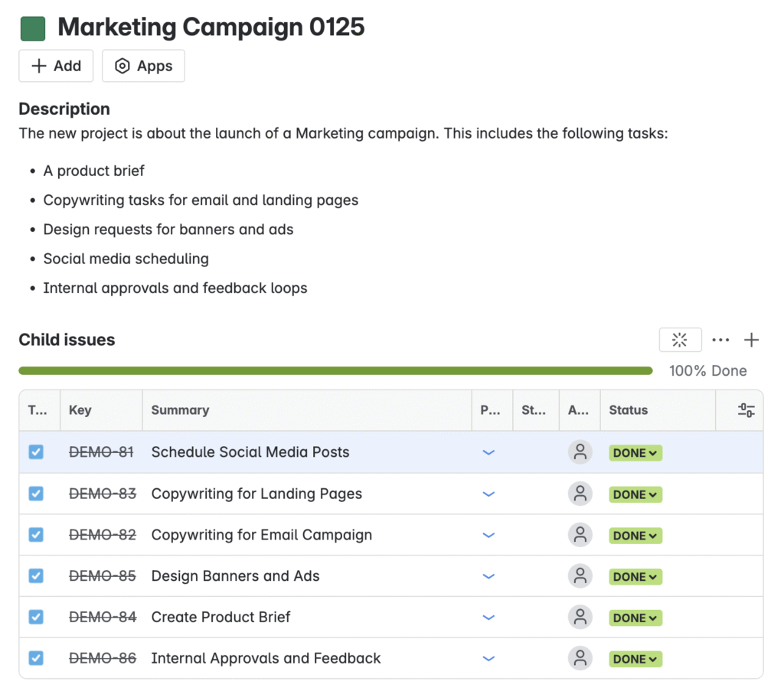Click assignee avatar for DEMO-81

tap(580, 452)
